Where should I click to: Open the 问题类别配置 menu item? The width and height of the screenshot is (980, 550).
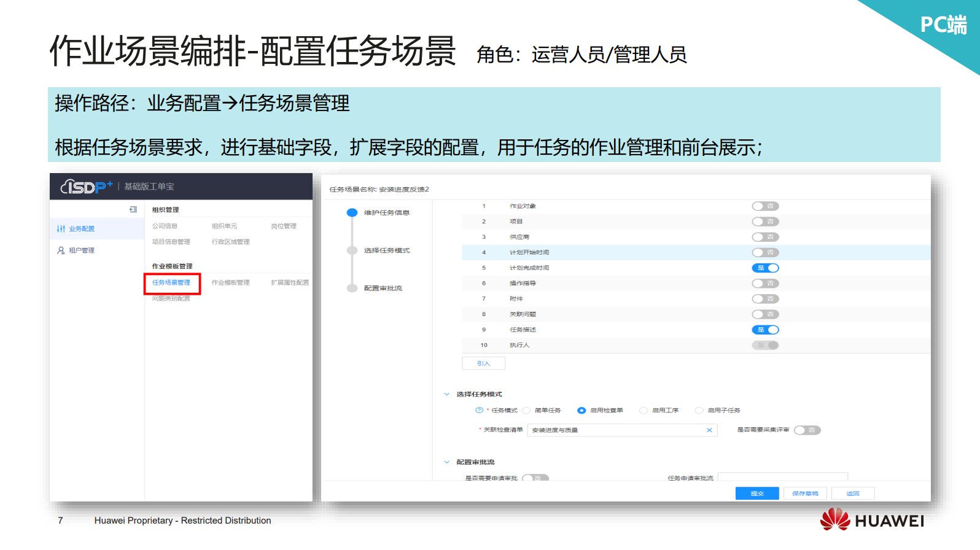tap(171, 298)
